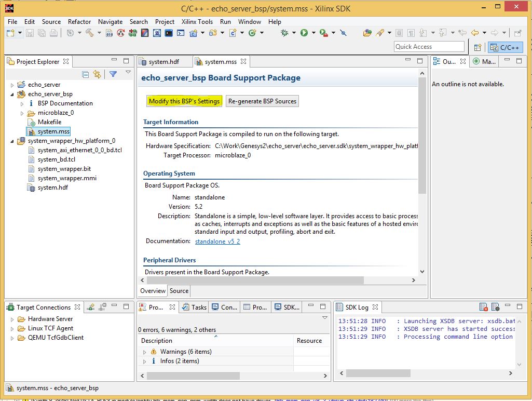Expand the microblaze_0 folder
The height and width of the screenshot is (401, 532).
pos(22,113)
